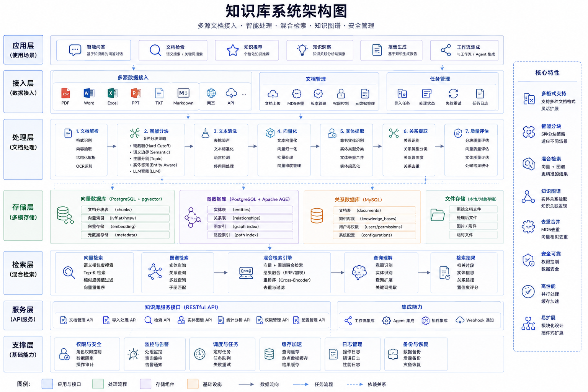
Task: Click the Excel icon
Action: (113, 93)
